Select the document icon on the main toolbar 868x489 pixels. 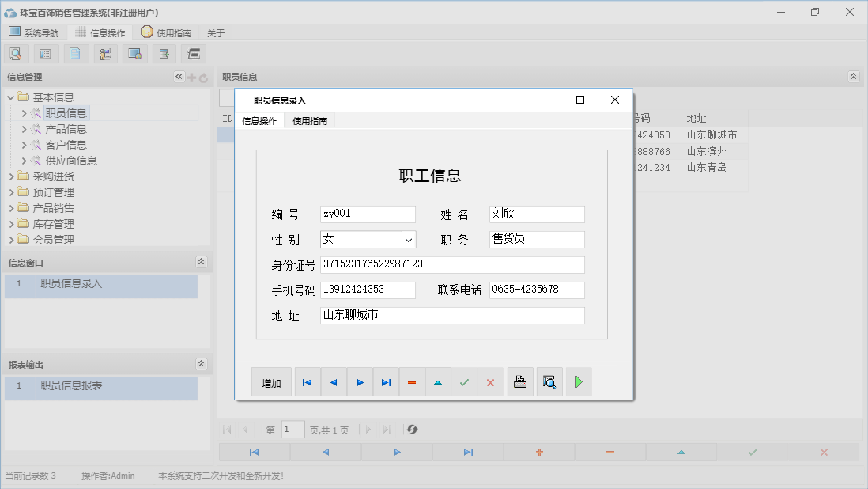[x=76, y=53]
